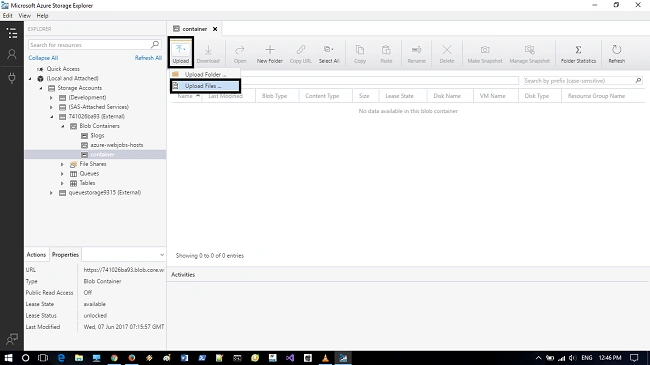650x365 pixels.
Task: Switch to the Actions tab
Action: coord(36,255)
